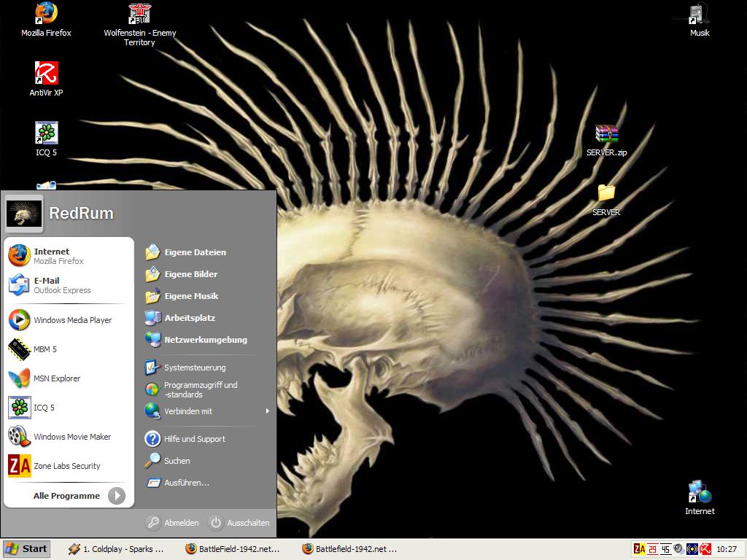The width and height of the screenshot is (747, 560).
Task: Switch to the Battlefield-1942.net taskbar button nearest the tray
Action: pyautogui.click(x=349, y=549)
